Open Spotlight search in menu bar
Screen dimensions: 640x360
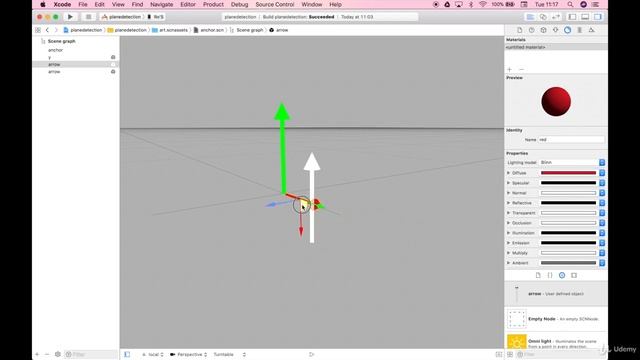point(570,4)
